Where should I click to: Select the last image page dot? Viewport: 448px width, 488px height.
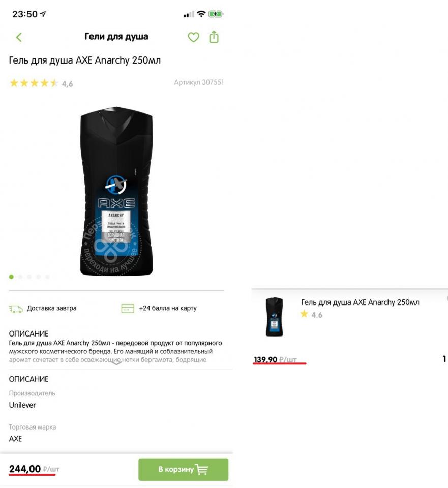[x=47, y=277]
